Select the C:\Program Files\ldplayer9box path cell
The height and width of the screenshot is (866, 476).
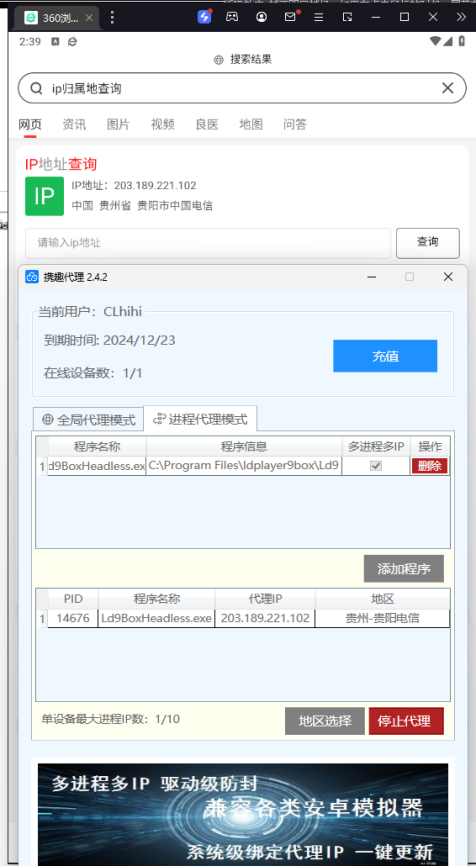tap(244, 466)
